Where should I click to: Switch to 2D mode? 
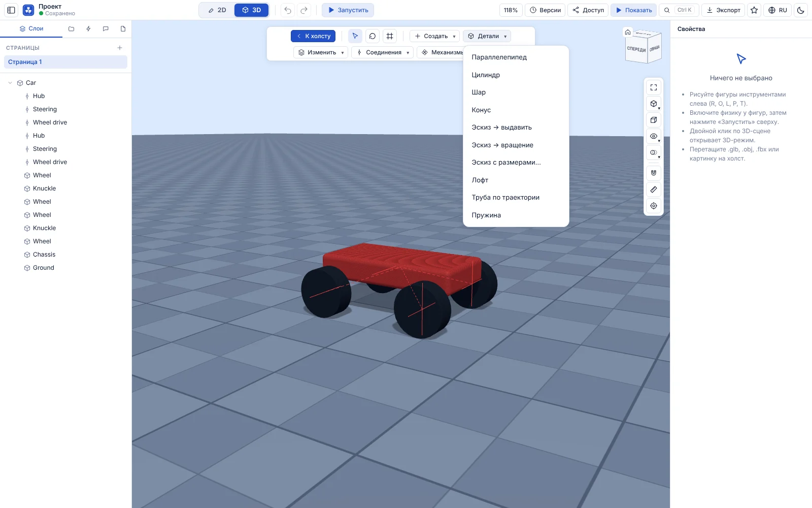(x=217, y=10)
